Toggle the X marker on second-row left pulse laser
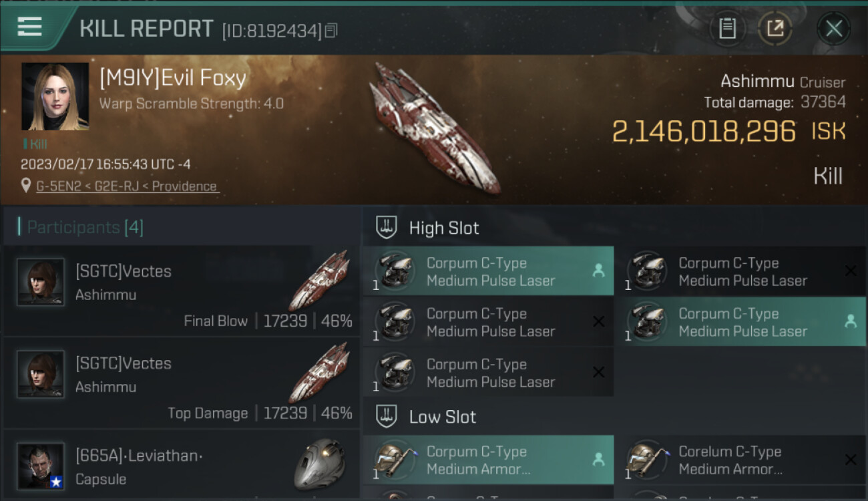The height and width of the screenshot is (501, 868). tap(598, 322)
